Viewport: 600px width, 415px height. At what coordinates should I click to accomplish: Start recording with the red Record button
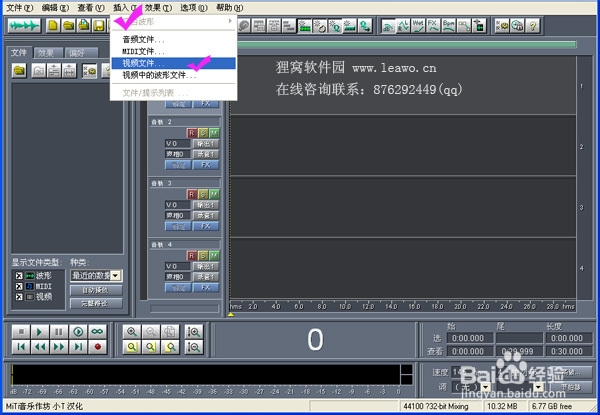coord(98,347)
